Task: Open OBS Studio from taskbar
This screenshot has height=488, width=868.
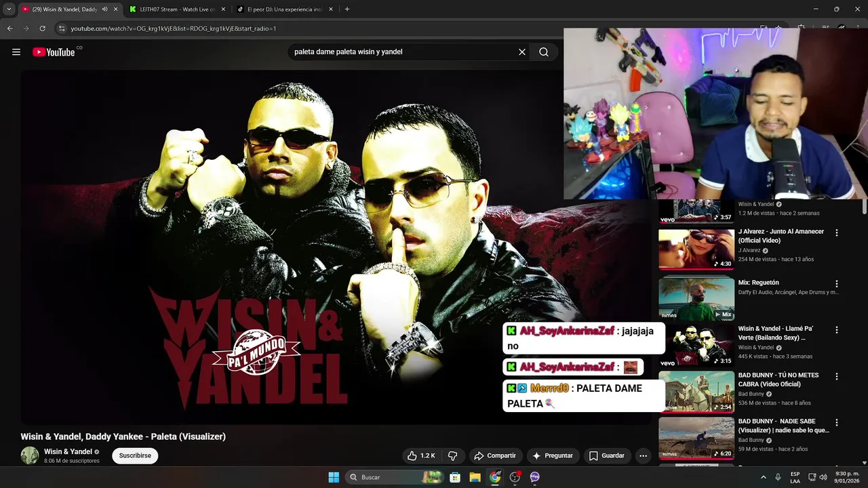Action: 515,477
